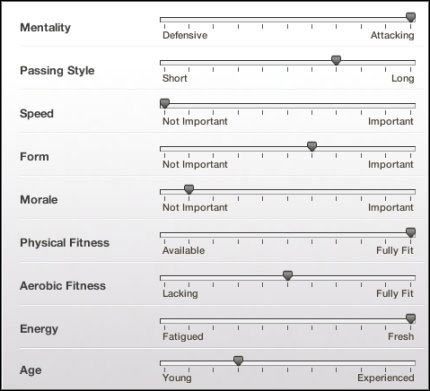This screenshot has width=430, height=391.
Task: Click the Speed slider handle
Action: [x=165, y=103]
